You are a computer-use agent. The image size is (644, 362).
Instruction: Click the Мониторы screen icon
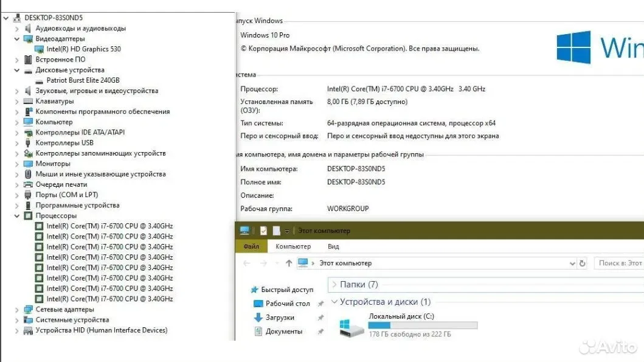click(x=28, y=164)
